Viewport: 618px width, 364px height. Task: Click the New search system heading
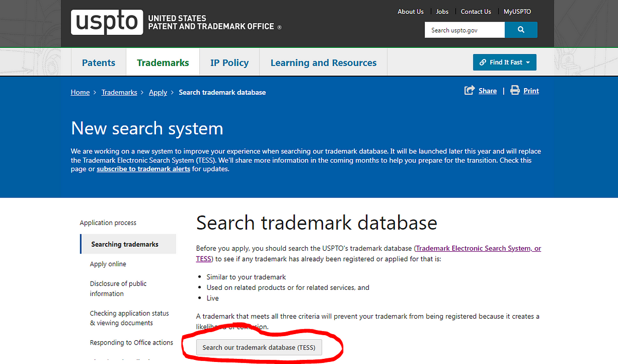tap(147, 128)
